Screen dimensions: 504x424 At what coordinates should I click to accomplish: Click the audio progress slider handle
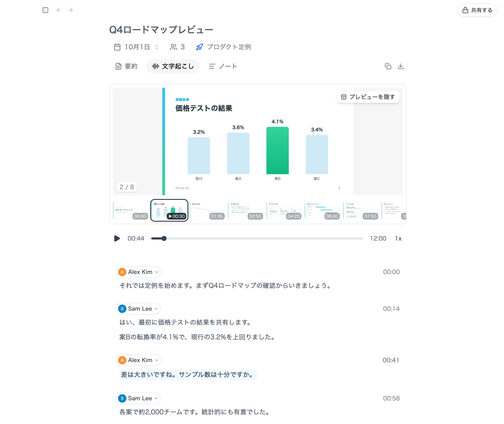(x=164, y=238)
